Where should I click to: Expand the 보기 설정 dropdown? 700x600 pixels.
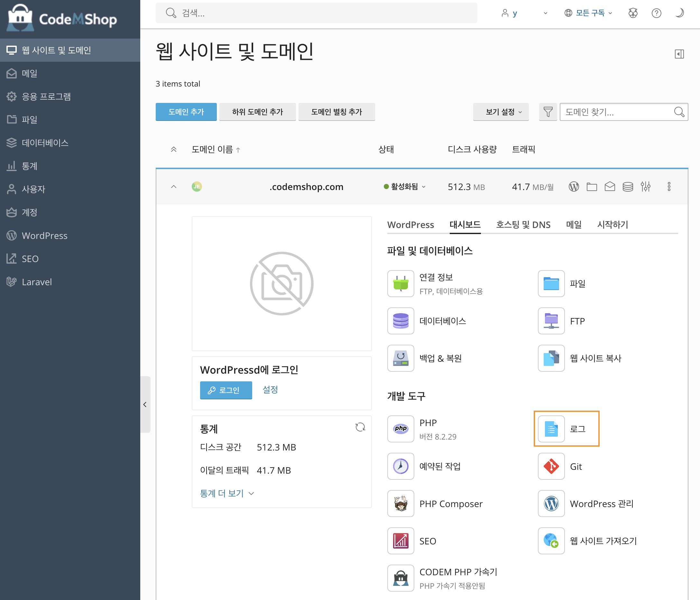(x=501, y=112)
